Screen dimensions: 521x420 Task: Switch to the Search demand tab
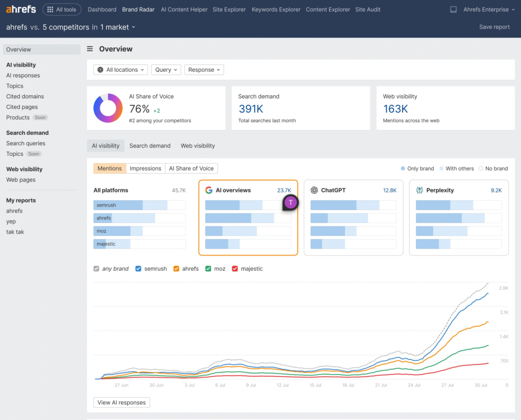(x=150, y=146)
